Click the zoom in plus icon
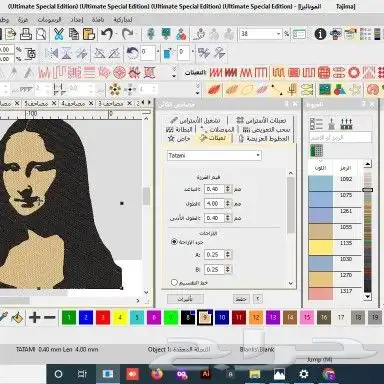The image size is (384, 384). 35,317
